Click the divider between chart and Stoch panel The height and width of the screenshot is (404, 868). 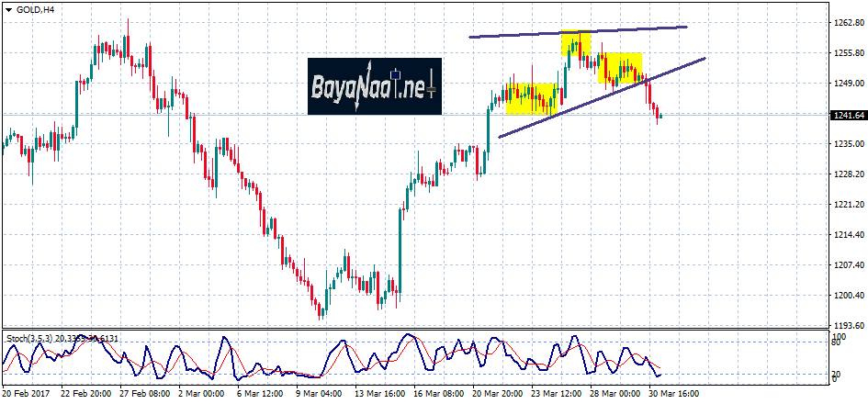pos(413,329)
